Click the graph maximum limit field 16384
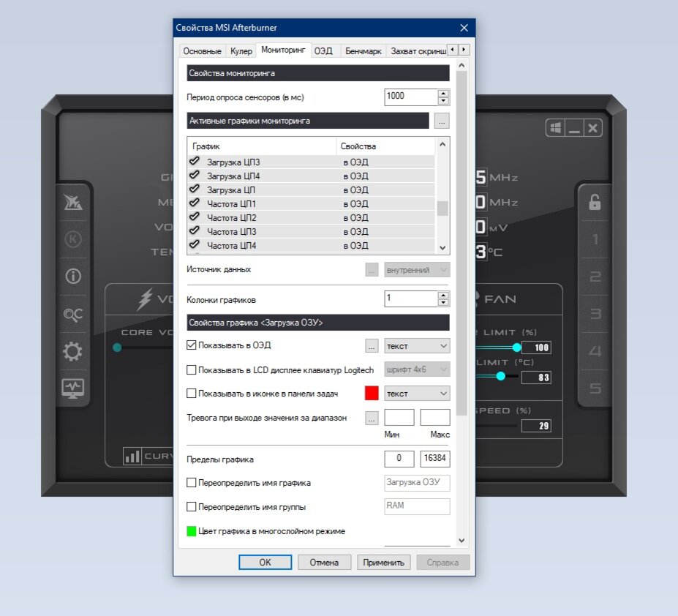Viewport: 678px width, 616px height. tap(435, 458)
